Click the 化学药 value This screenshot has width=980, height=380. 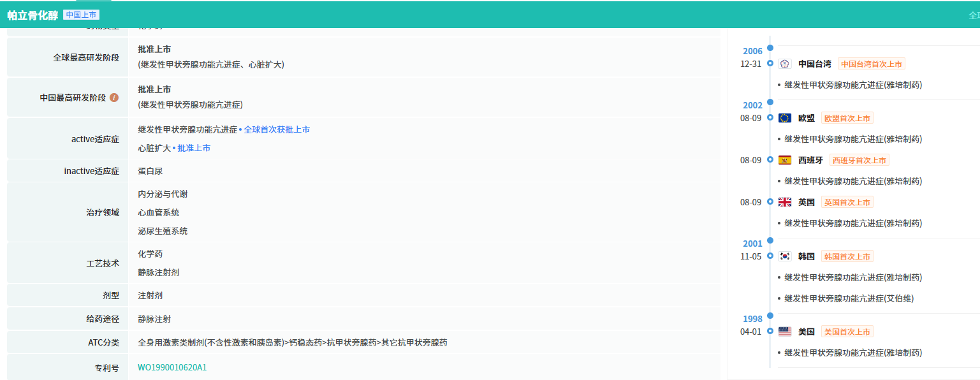click(x=150, y=254)
